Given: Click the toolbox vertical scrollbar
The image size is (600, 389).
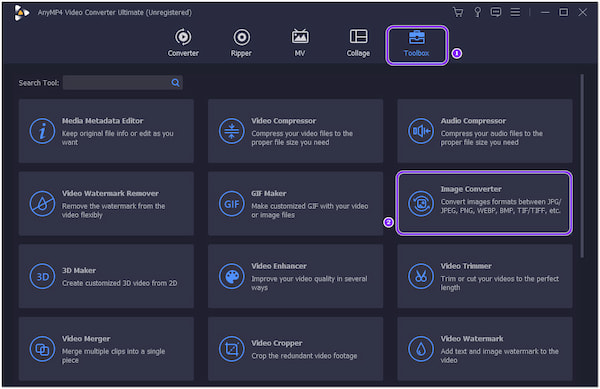Looking at the screenshot, I should [582, 166].
